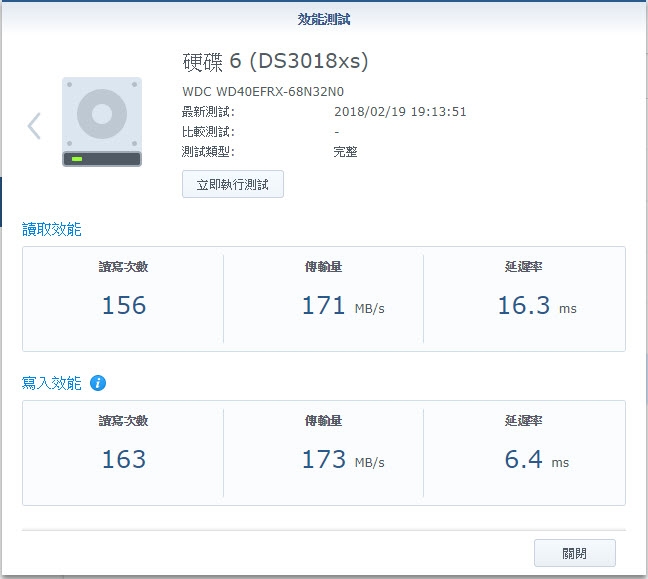Image resolution: width=648 pixels, height=579 pixels.
Task: Select timestamp 2018/02/19 19:13:51
Action: point(400,112)
